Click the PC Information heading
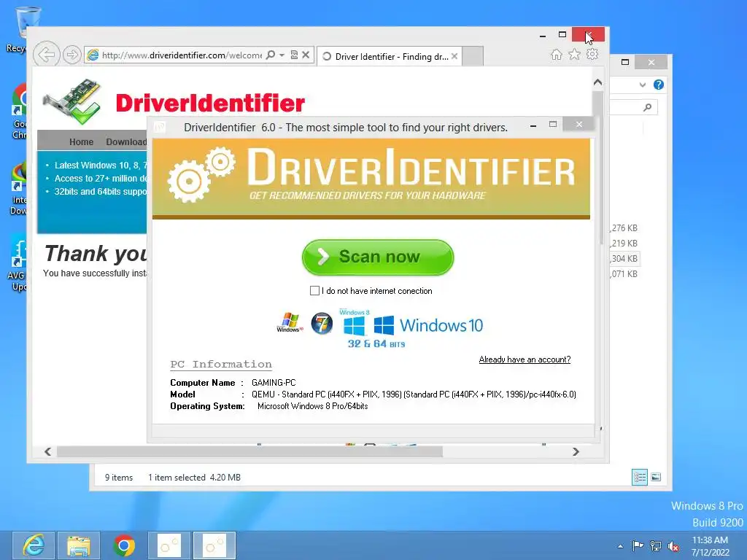The image size is (747, 560). tap(221, 365)
